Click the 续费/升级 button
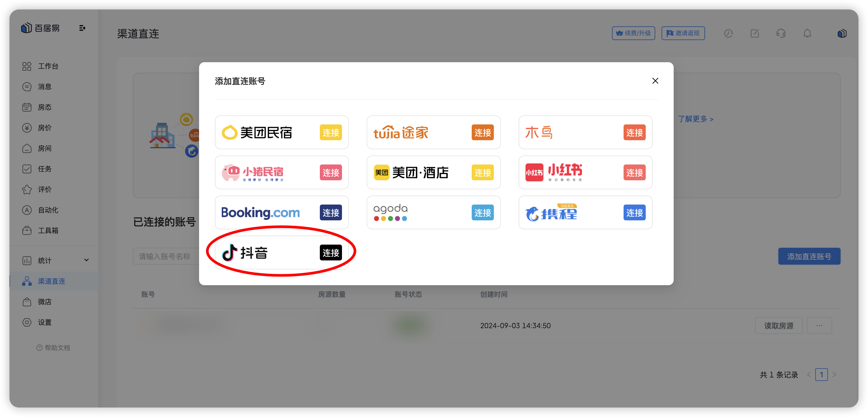 (633, 33)
